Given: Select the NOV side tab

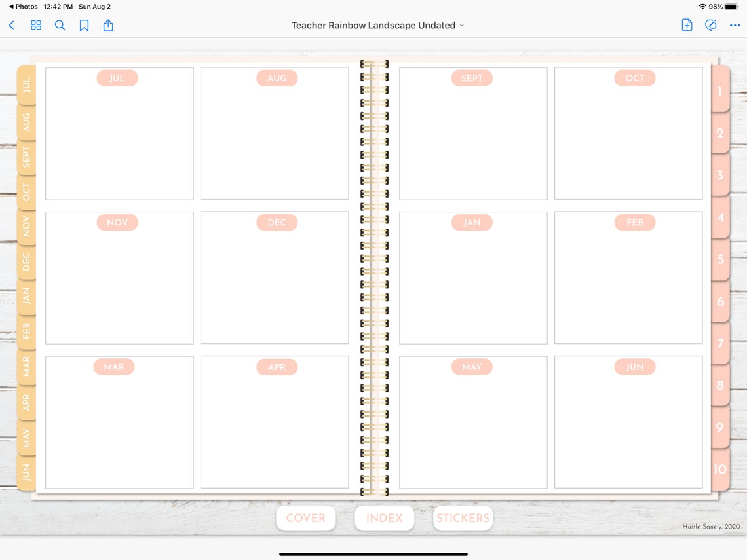Looking at the screenshot, I should 26,227.
